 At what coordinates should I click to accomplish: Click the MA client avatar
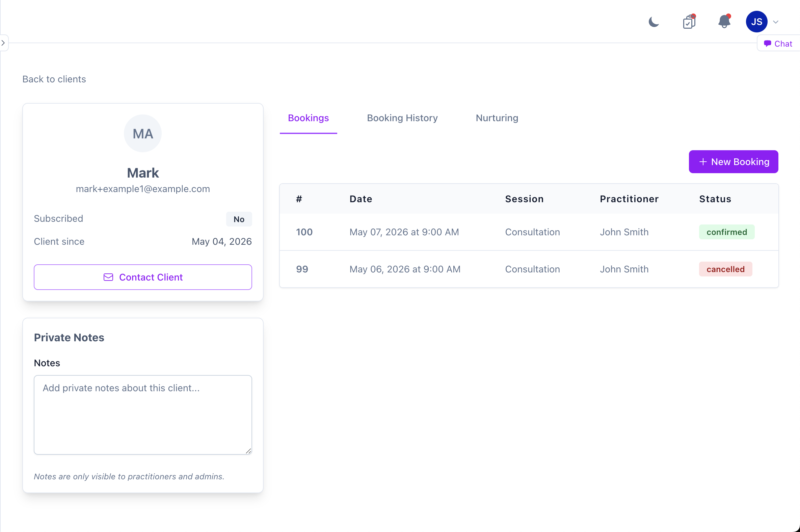pos(143,133)
